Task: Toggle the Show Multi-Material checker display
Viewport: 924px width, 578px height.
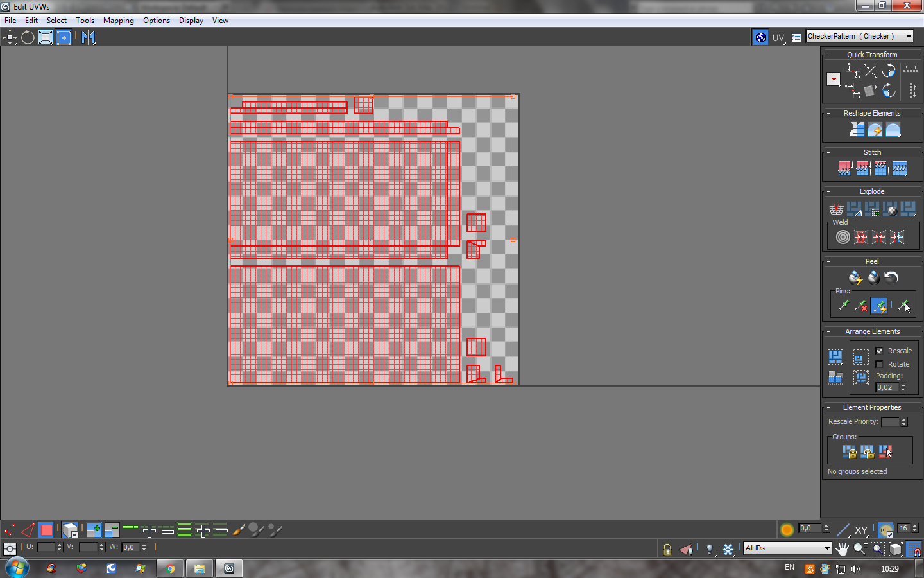Action: (x=760, y=37)
